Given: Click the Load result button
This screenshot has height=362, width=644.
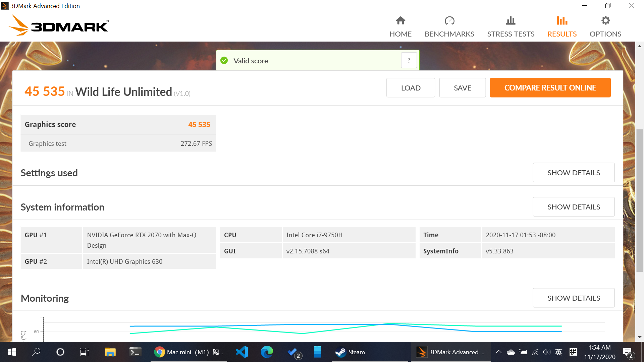Looking at the screenshot, I should coord(410,88).
